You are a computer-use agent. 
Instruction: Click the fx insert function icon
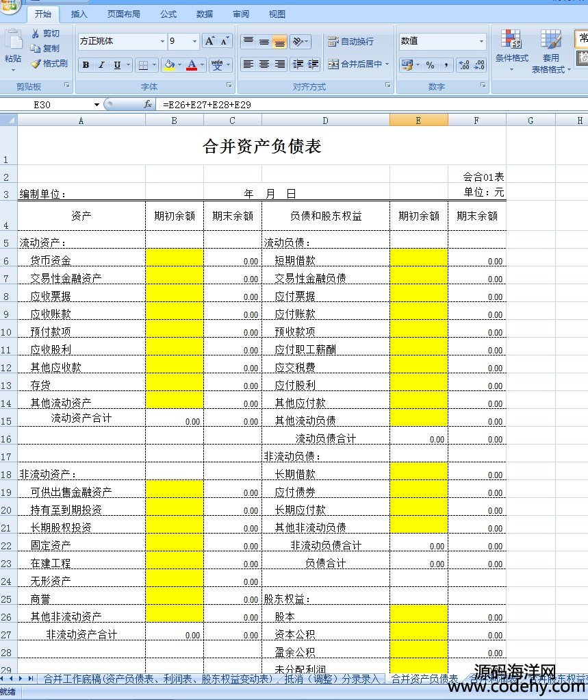[x=148, y=105]
